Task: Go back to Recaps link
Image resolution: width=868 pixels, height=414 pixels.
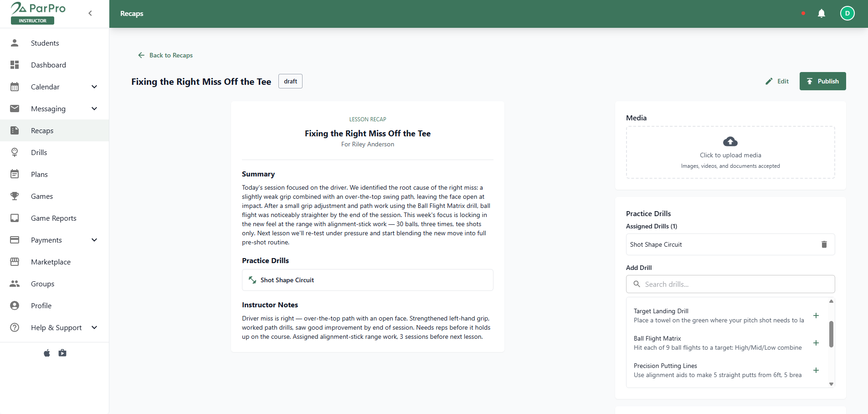Action: [165, 55]
